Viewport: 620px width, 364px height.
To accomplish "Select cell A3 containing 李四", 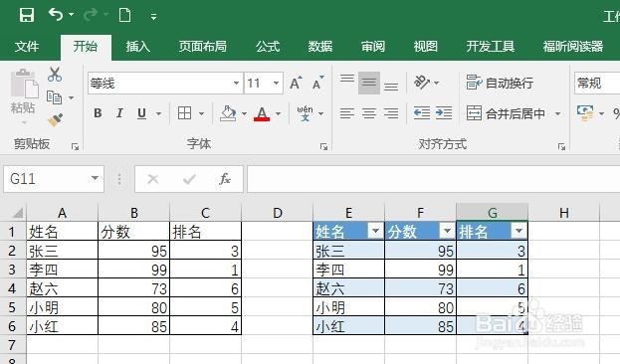I will click(x=62, y=270).
